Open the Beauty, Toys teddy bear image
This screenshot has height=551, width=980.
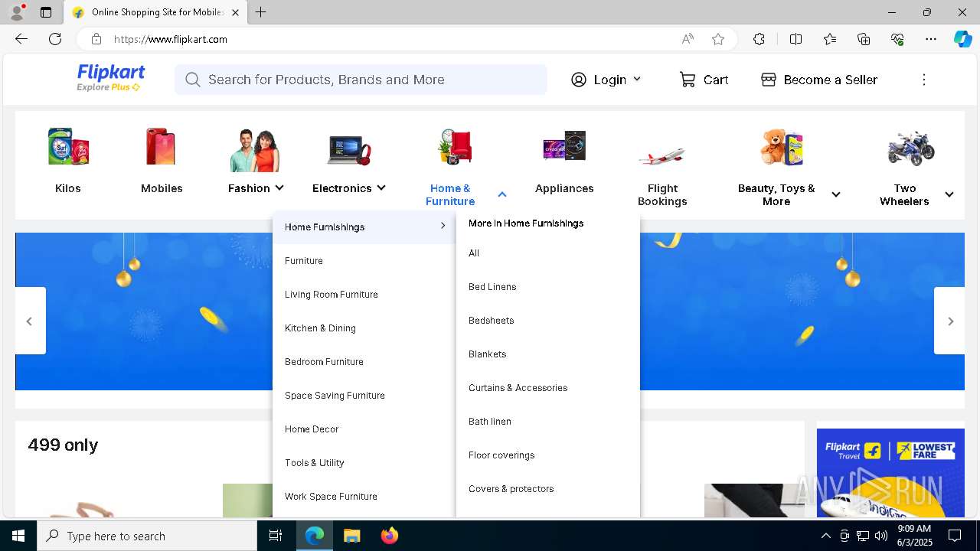pos(782,147)
